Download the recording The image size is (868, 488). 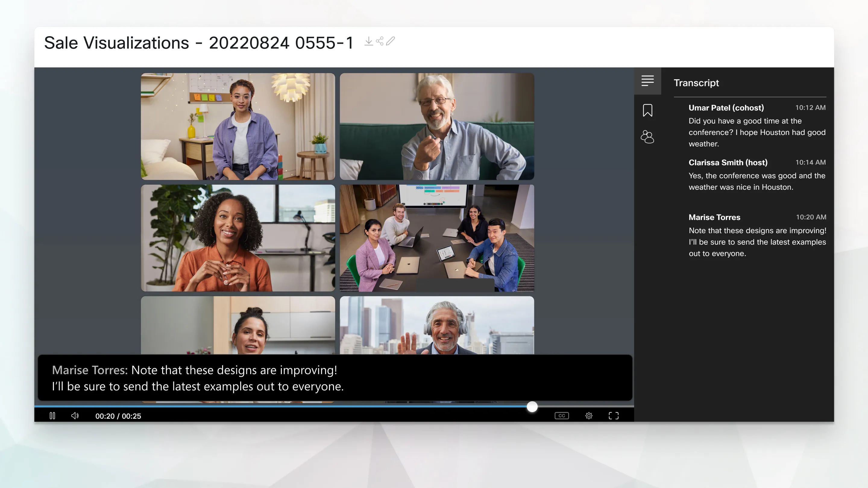[368, 42]
